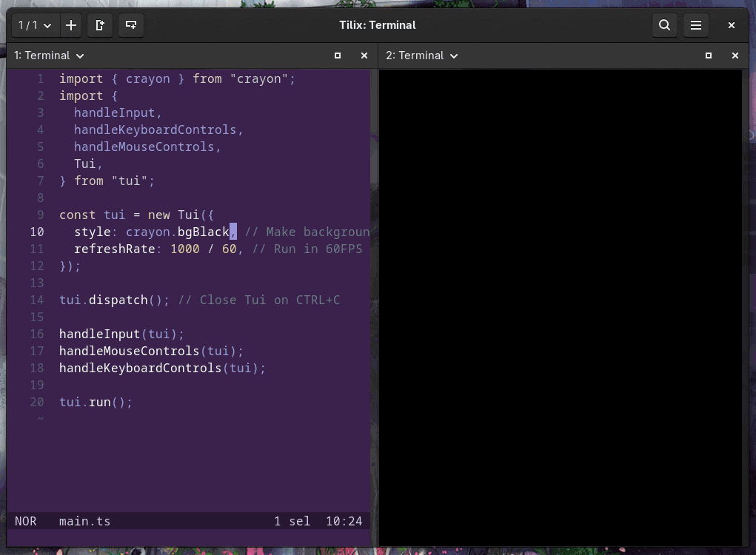Click the 'tui.run();' line in the editor
Screen dimensions: 756x555
click(x=96, y=402)
